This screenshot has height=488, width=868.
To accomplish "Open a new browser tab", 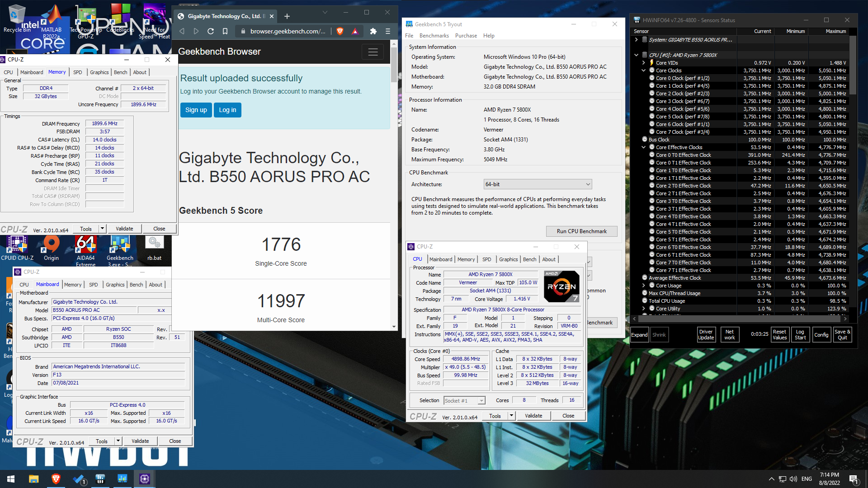I will (x=287, y=16).
